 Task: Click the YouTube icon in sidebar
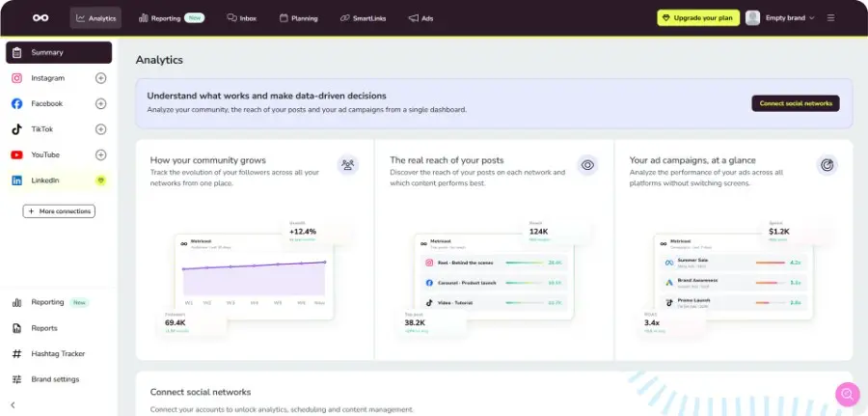coord(17,154)
